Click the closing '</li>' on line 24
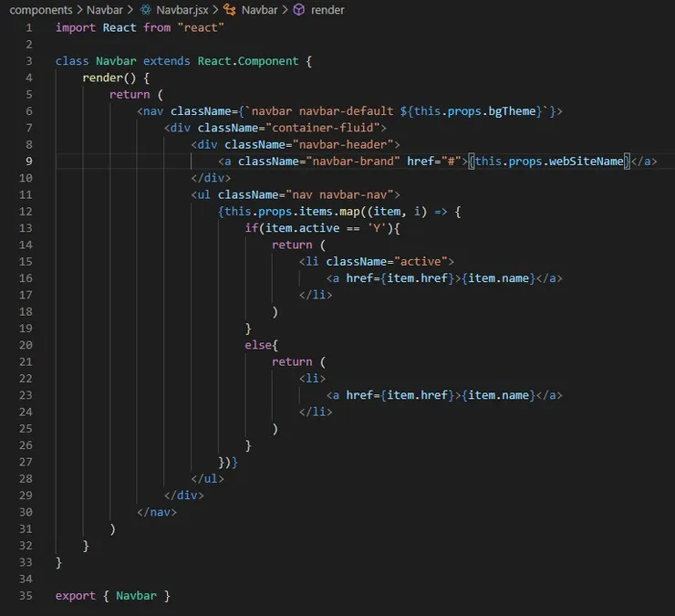Screen dimensions: 675x616 click(316, 412)
